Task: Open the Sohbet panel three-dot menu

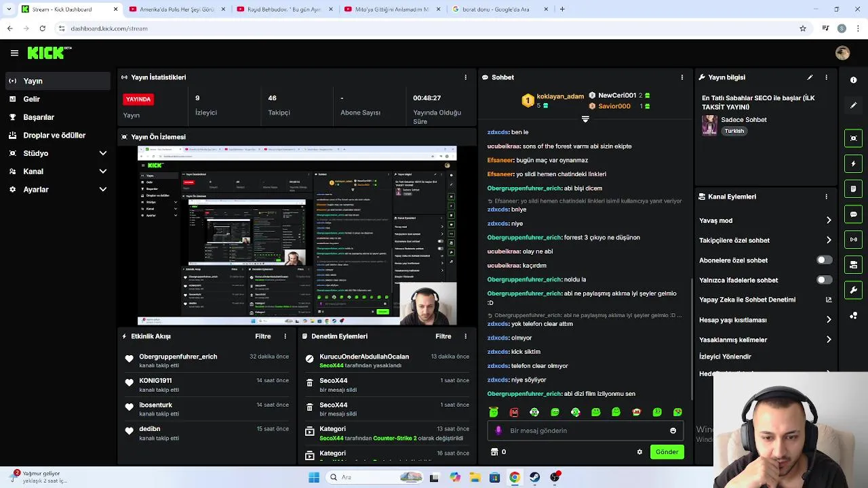Action: point(682,77)
